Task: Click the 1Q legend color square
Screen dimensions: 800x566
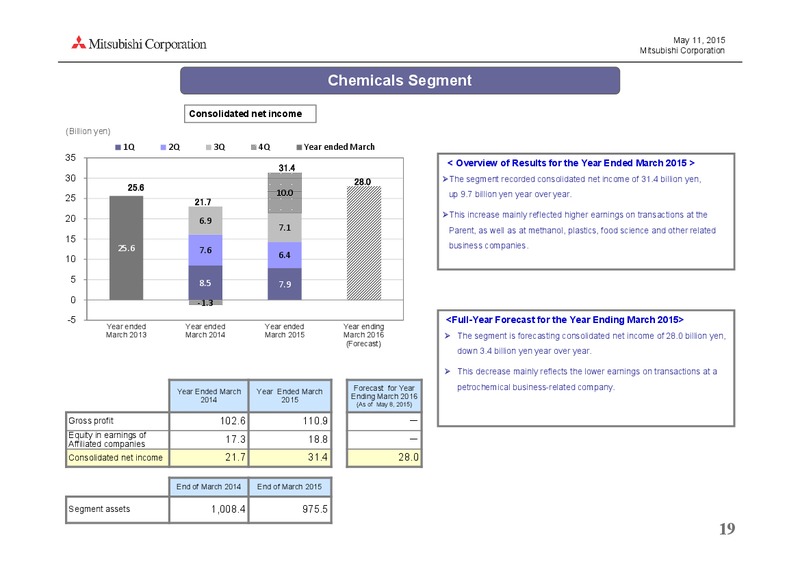Action: [x=118, y=147]
